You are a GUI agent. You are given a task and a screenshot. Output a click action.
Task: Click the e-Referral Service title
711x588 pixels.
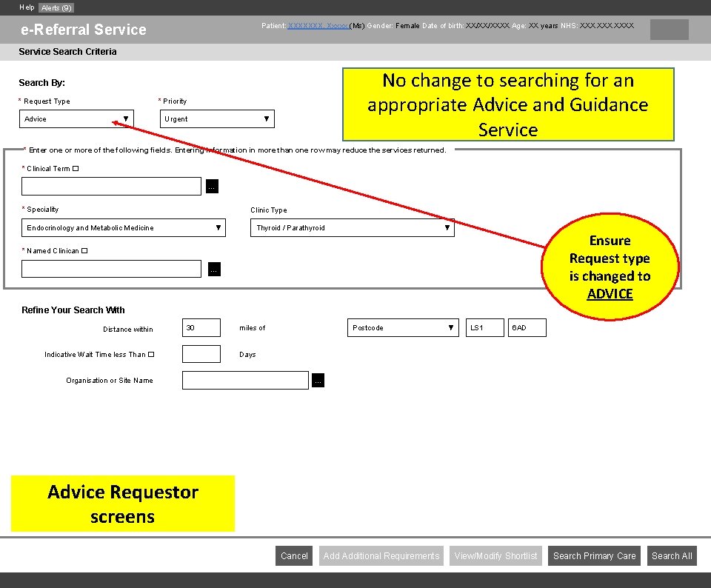point(84,30)
